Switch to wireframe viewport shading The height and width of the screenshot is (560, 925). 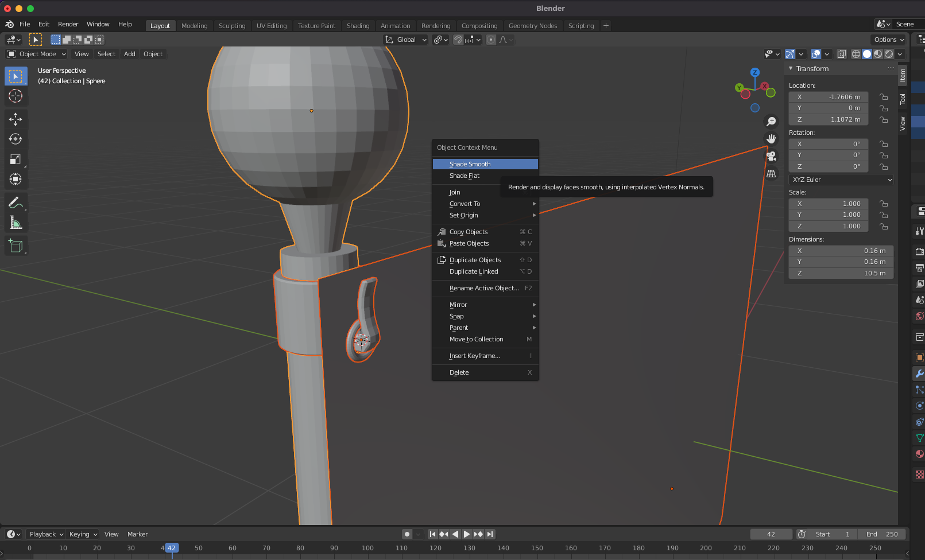pos(856,54)
